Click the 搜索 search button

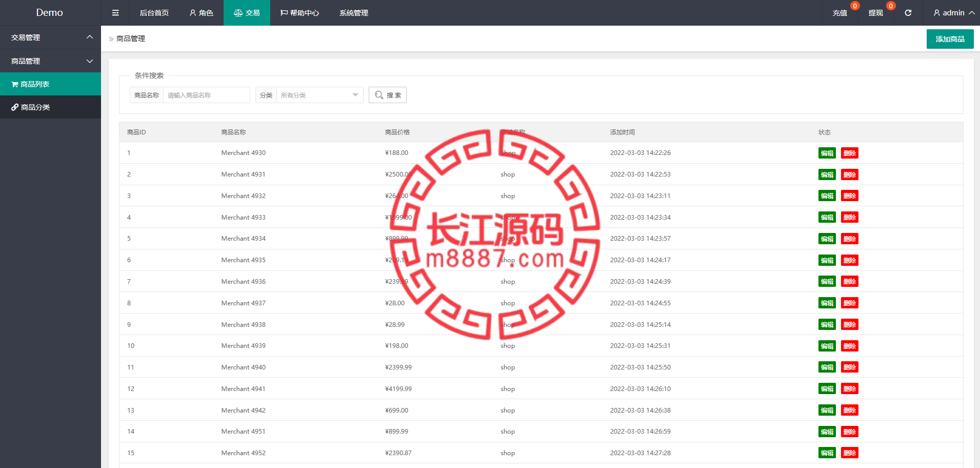[x=388, y=95]
